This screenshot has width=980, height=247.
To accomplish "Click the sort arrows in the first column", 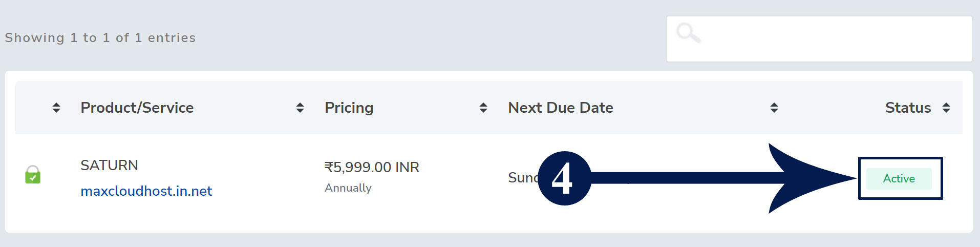I will [x=56, y=108].
